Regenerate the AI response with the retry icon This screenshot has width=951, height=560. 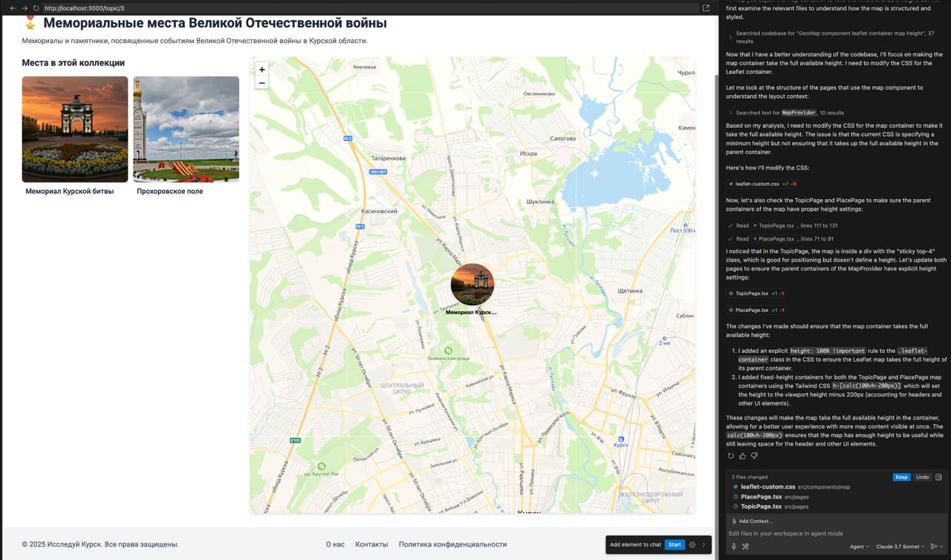(731, 455)
